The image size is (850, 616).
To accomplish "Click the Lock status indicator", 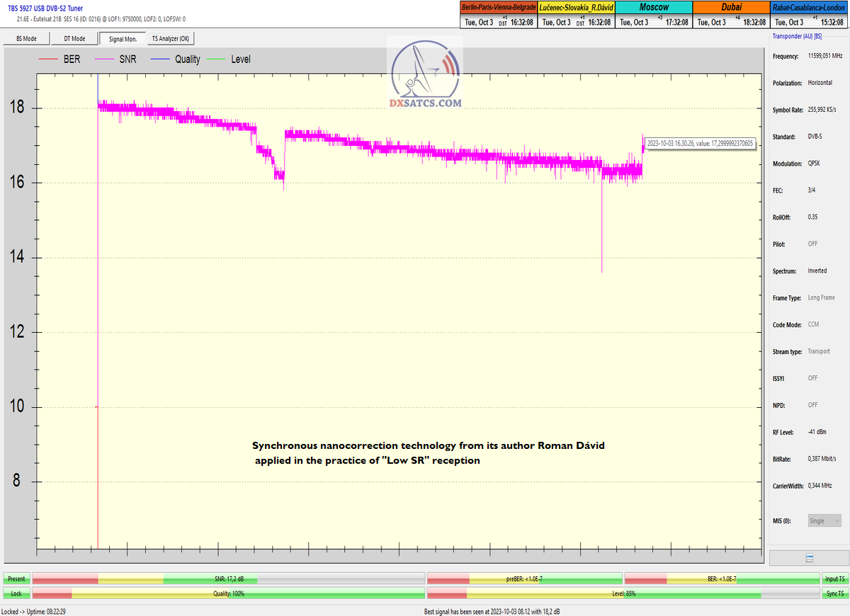I will (x=16, y=593).
